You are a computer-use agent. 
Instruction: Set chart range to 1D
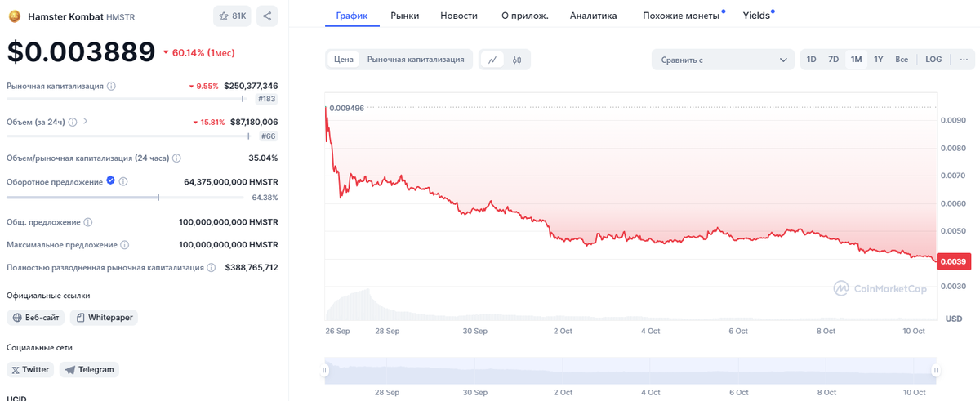coord(811,59)
